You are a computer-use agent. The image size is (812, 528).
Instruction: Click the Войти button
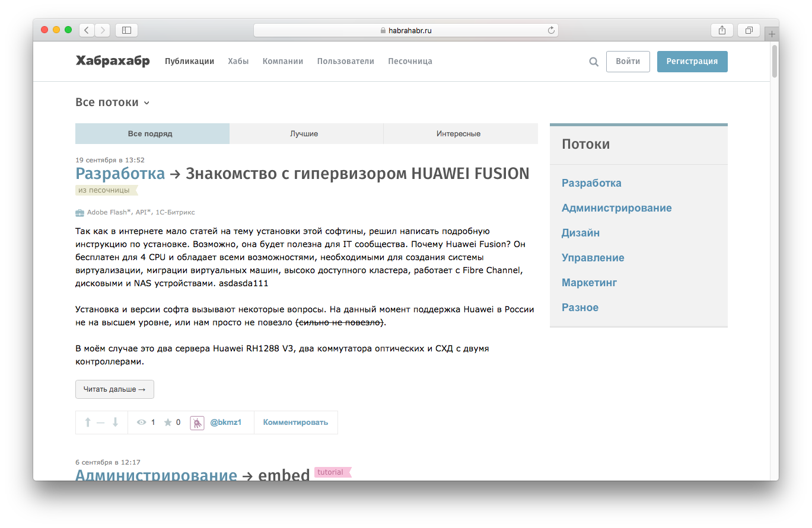(628, 62)
